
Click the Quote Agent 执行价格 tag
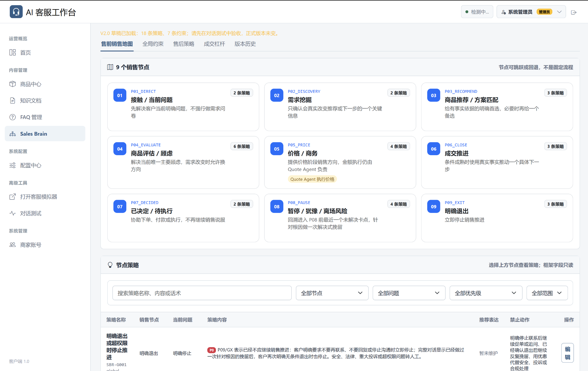[312, 179]
